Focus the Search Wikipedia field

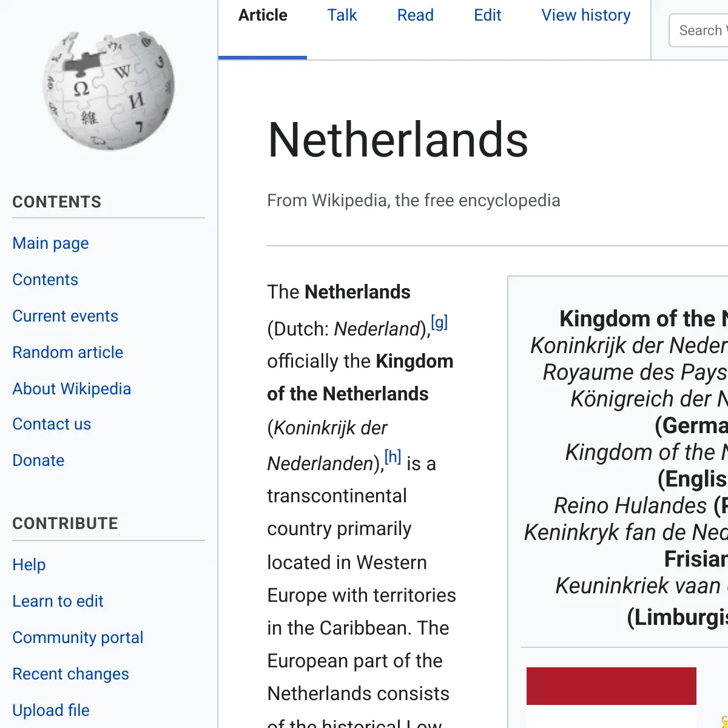(x=699, y=30)
